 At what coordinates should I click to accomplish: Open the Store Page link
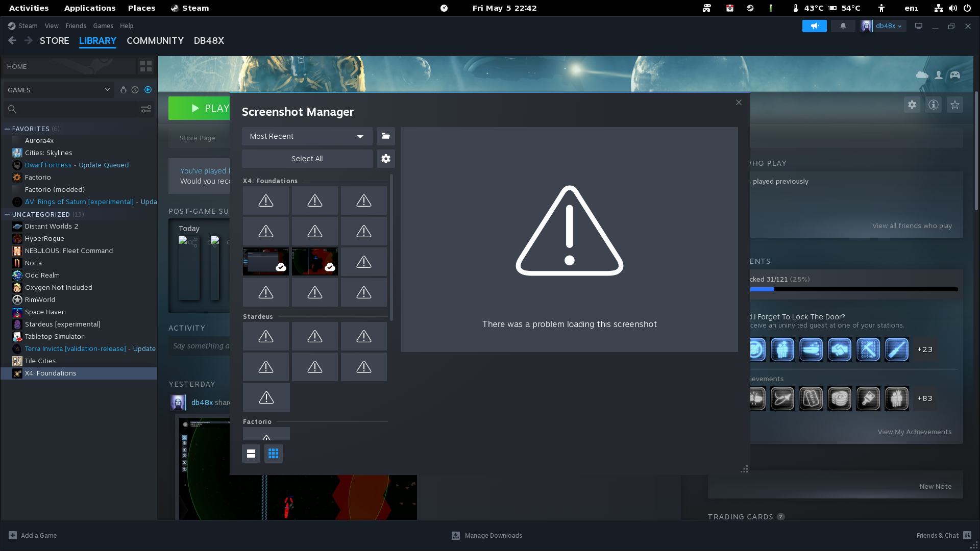(198, 138)
